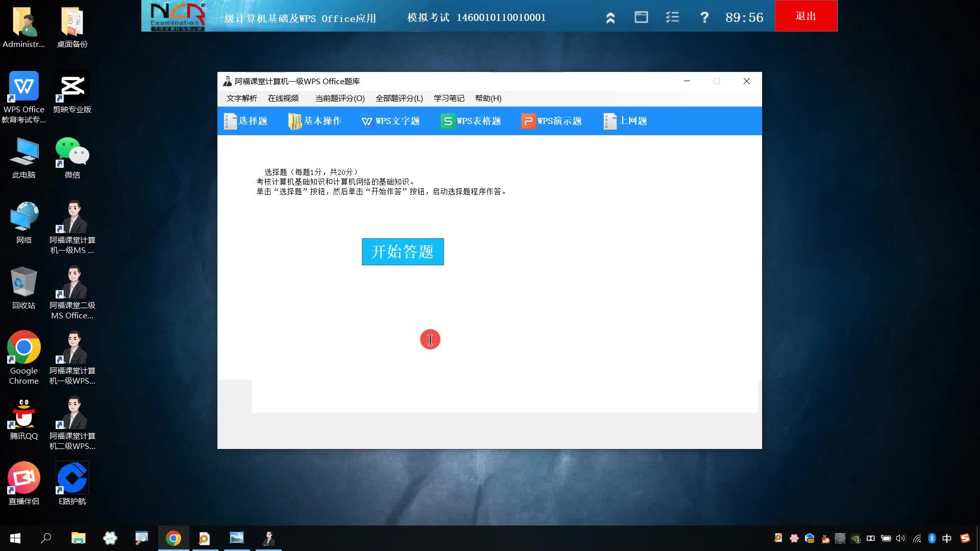Click the 选择题 toolbar icon

pos(246,121)
